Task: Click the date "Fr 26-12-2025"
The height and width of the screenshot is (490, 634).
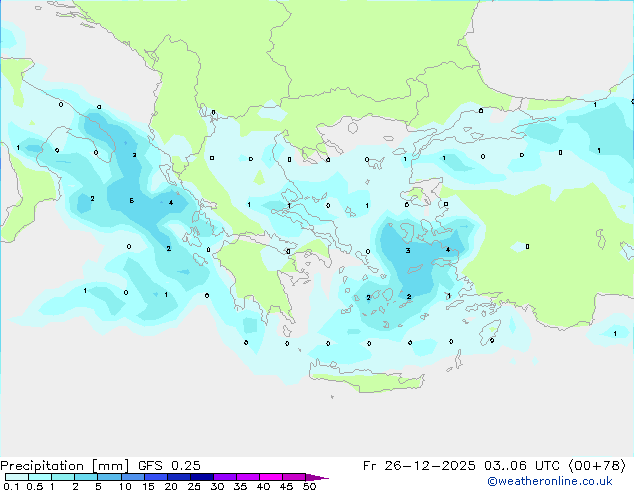Action: tap(419, 466)
